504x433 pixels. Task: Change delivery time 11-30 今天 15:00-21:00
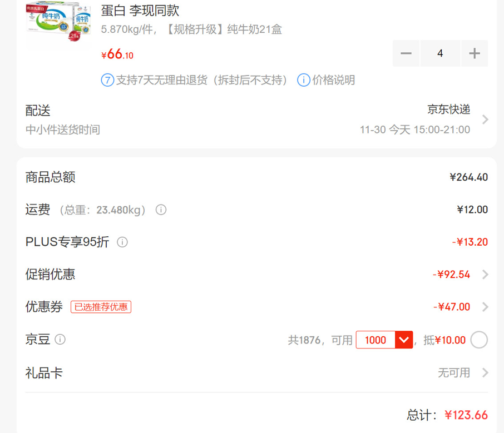(x=415, y=130)
